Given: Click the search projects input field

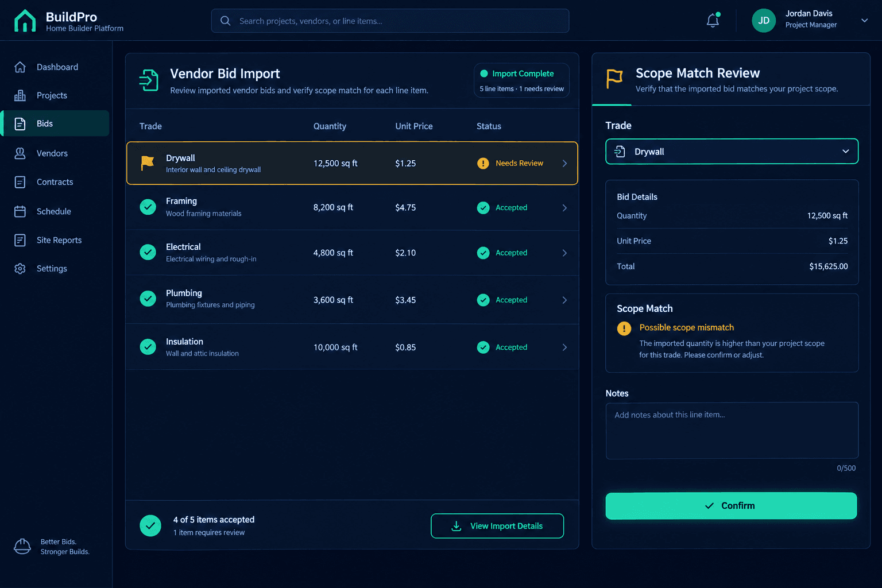Looking at the screenshot, I should tap(390, 21).
